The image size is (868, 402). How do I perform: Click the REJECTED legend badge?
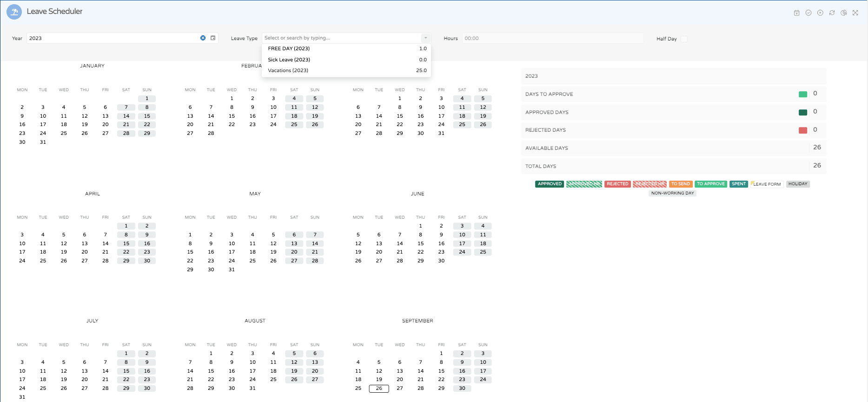(617, 184)
